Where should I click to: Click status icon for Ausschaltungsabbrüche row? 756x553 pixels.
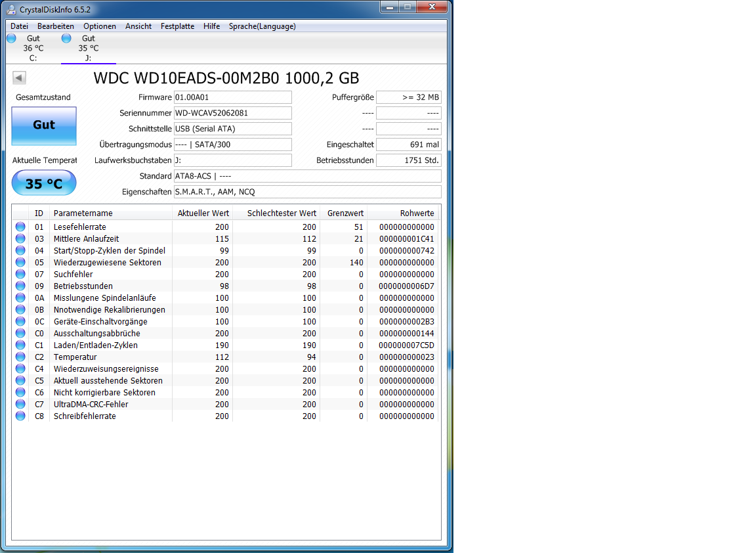(20, 333)
